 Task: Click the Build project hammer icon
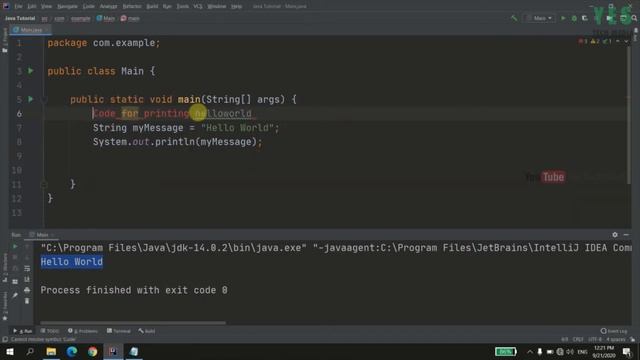click(x=514, y=18)
